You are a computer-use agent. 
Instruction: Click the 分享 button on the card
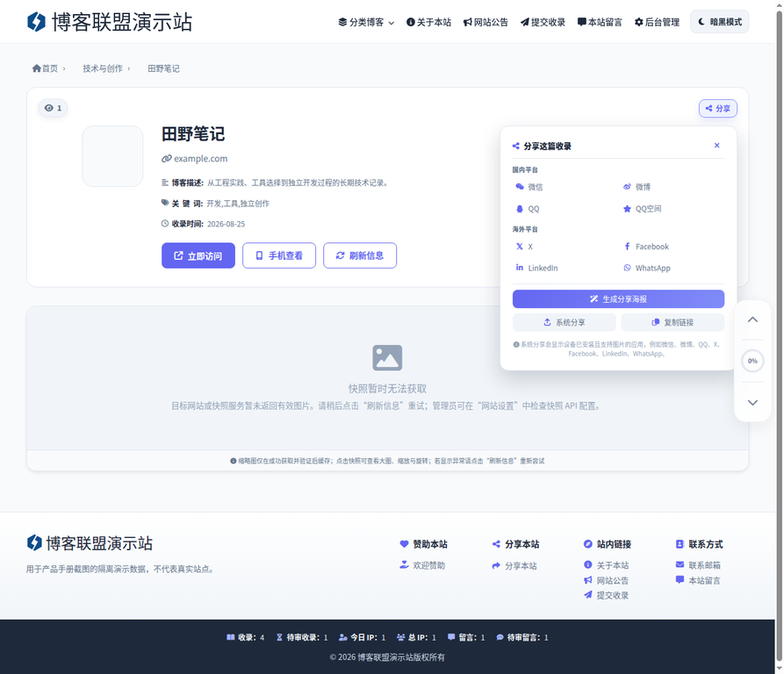(718, 109)
